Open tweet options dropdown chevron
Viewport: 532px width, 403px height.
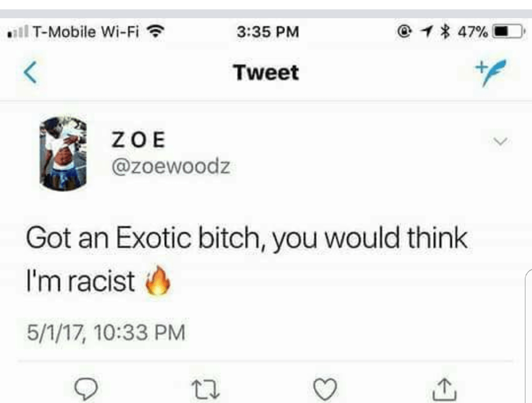pyautogui.click(x=500, y=141)
